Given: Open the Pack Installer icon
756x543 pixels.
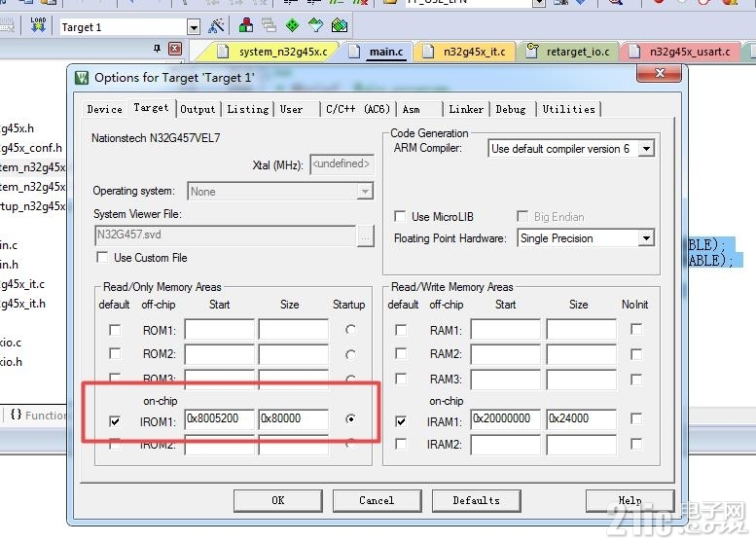Looking at the screenshot, I should (x=340, y=25).
